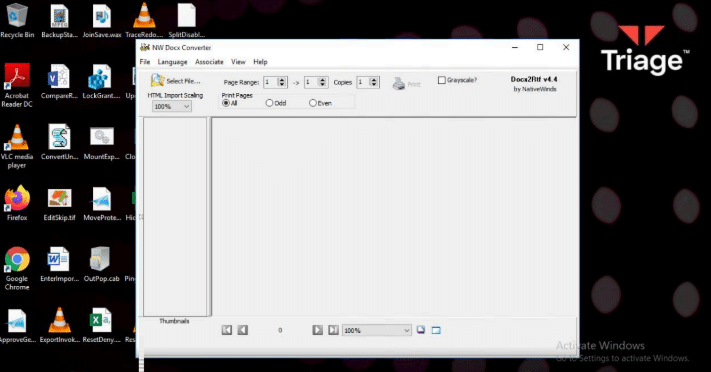The image size is (711, 372).
Task: Open the Recycle Bin desktop icon
Action: pyautogui.click(x=17, y=20)
